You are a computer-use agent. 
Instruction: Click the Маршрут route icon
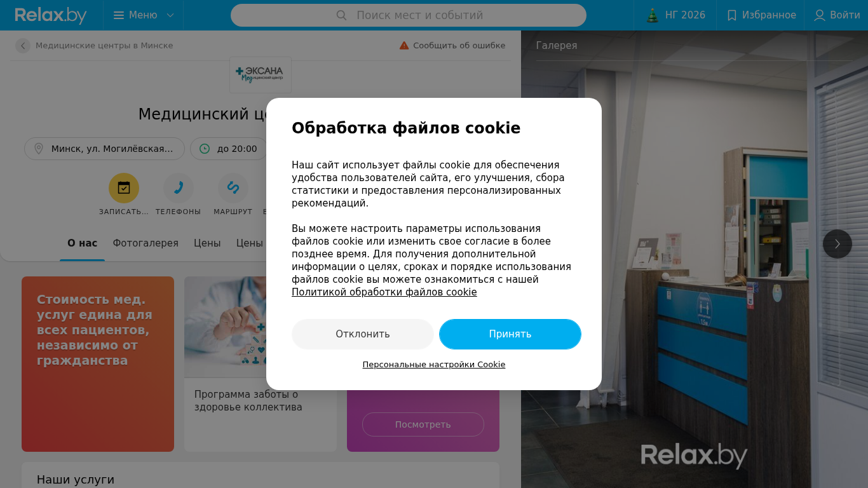(233, 188)
